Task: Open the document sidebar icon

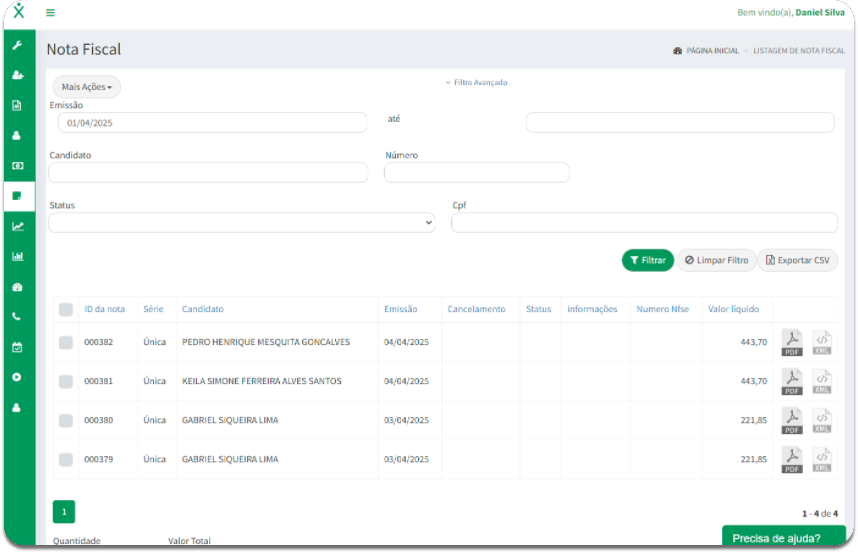Action: (x=17, y=105)
